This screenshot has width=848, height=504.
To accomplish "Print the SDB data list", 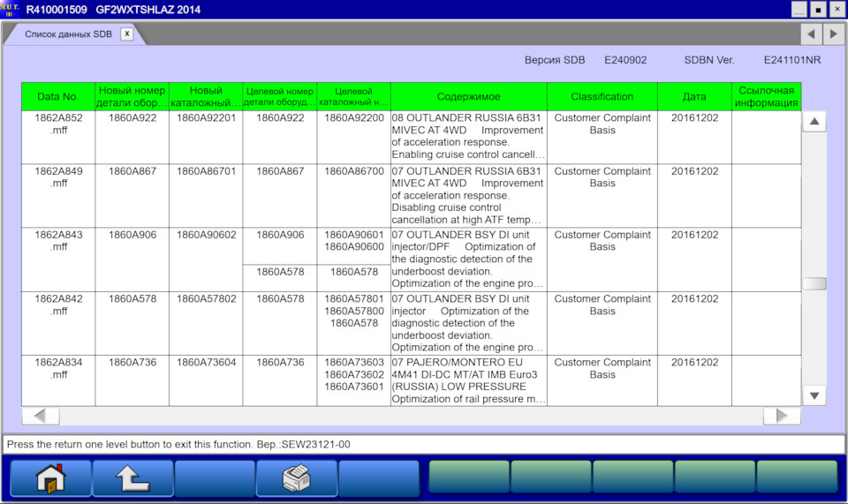I will pos(297,478).
